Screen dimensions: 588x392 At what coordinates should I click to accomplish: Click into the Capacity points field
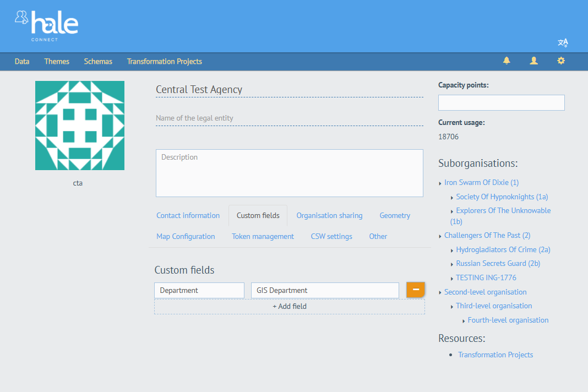501,102
